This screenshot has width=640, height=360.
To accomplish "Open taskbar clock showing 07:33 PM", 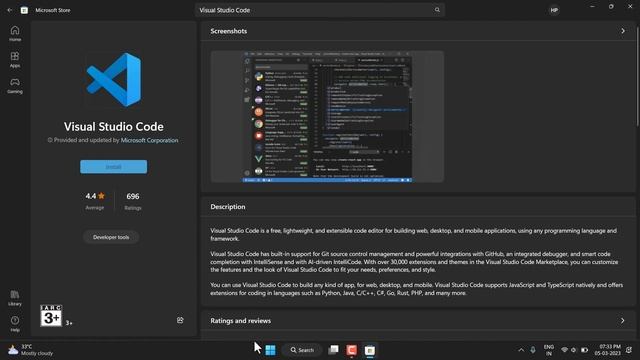I will pyautogui.click(x=608, y=350).
